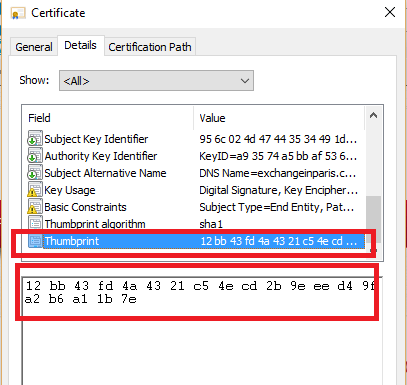
Task: Click the 'sha1' value cell
Action: (x=211, y=224)
